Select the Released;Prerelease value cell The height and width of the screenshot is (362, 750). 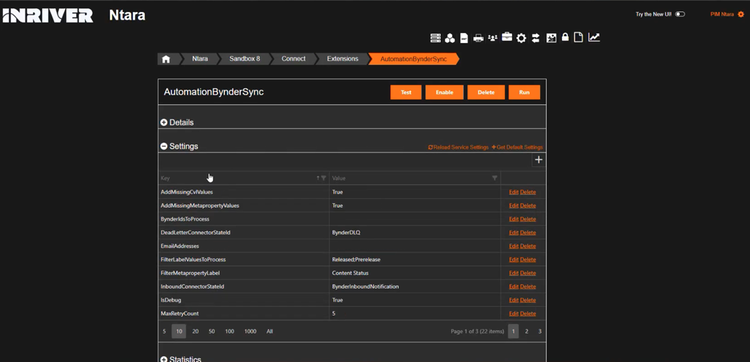coord(415,260)
